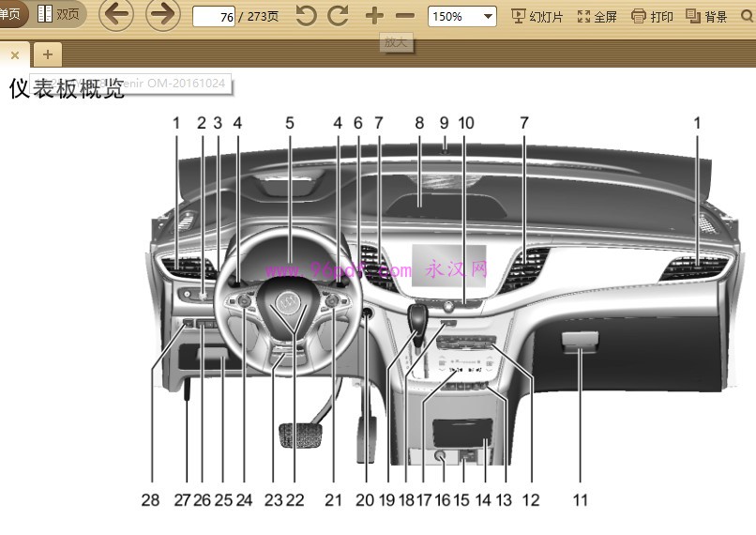This screenshot has width=756, height=535.
Task: Open background settings (背景)
Action: (x=706, y=16)
